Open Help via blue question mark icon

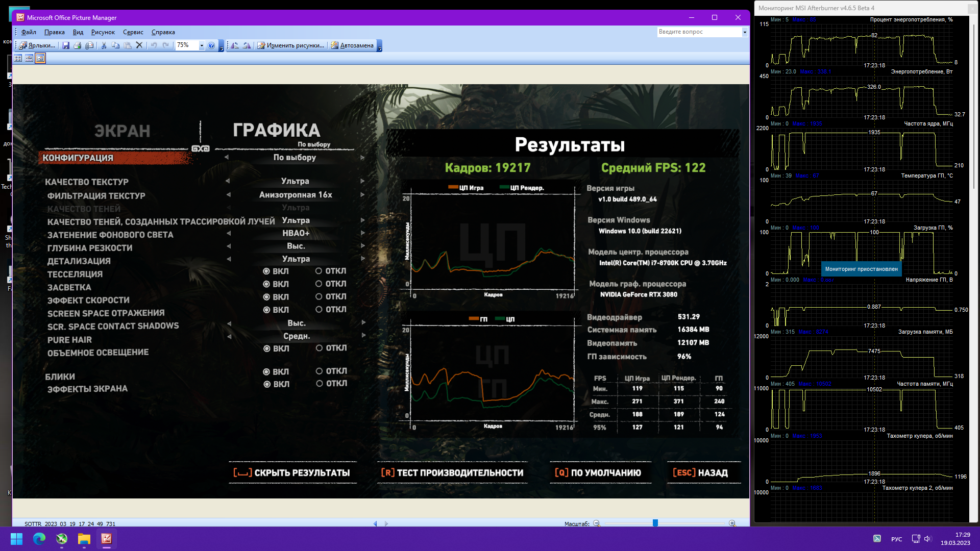click(x=211, y=45)
